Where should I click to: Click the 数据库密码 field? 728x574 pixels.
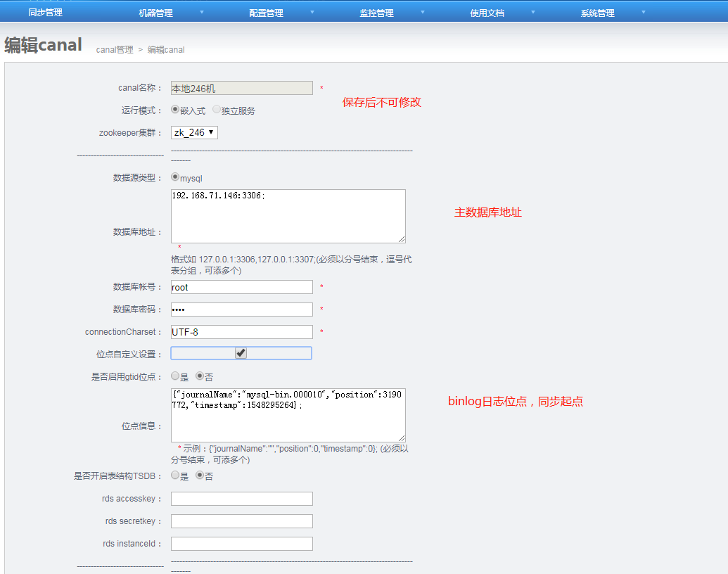(x=241, y=310)
